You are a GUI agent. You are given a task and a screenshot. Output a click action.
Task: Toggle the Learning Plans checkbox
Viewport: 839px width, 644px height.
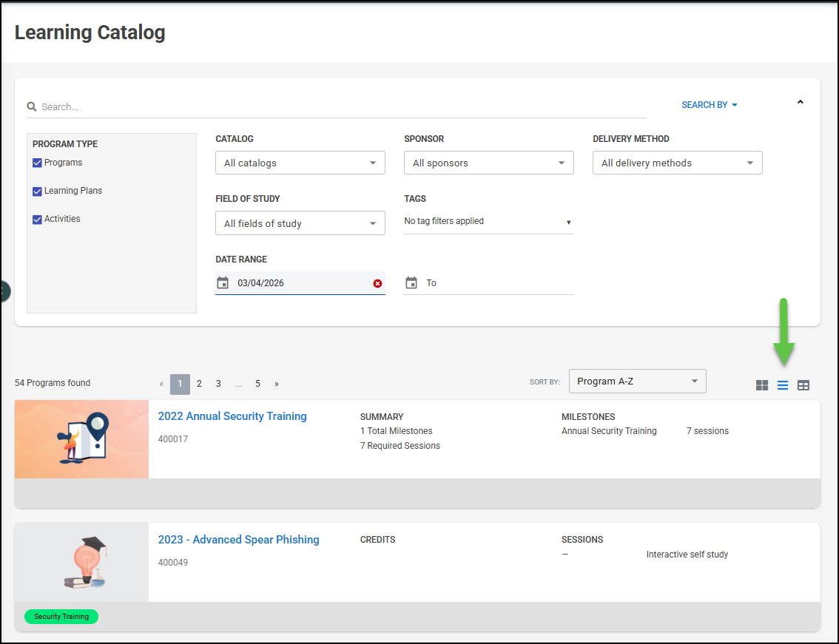point(37,191)
